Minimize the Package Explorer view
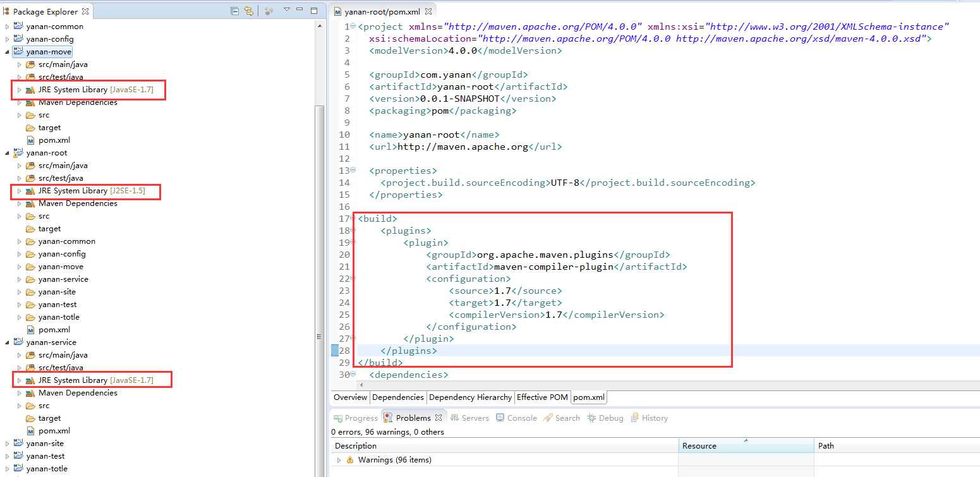Image resolution: width=980 pixels, height=477 pixels. tap(300, 10)
